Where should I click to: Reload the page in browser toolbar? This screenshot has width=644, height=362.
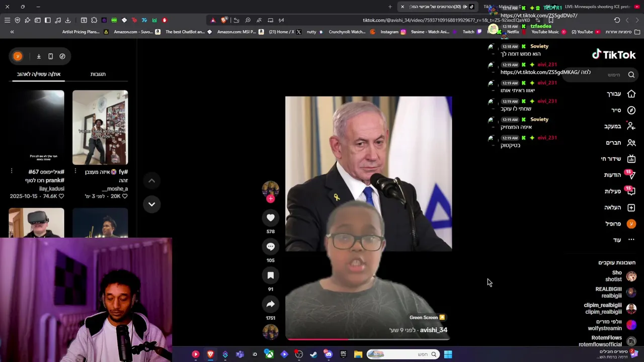click(x=617, y=20)
